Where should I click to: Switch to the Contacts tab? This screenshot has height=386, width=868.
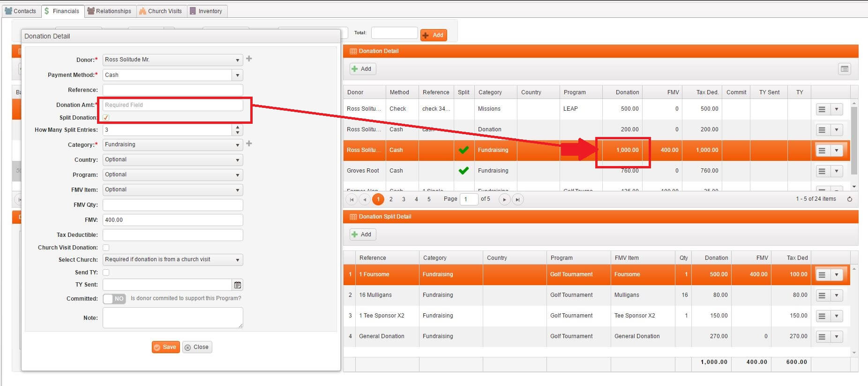(x=21, y=11)
